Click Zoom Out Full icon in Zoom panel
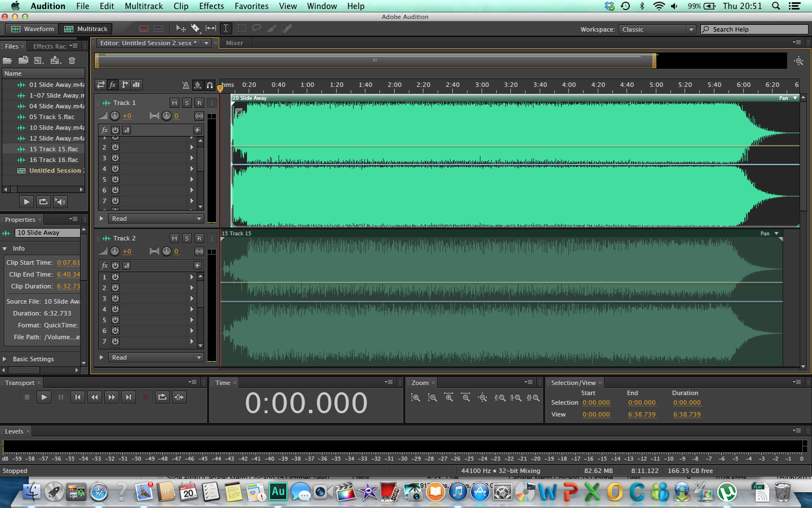Screen dimensions: 812x508 click(x=483, y=397)
